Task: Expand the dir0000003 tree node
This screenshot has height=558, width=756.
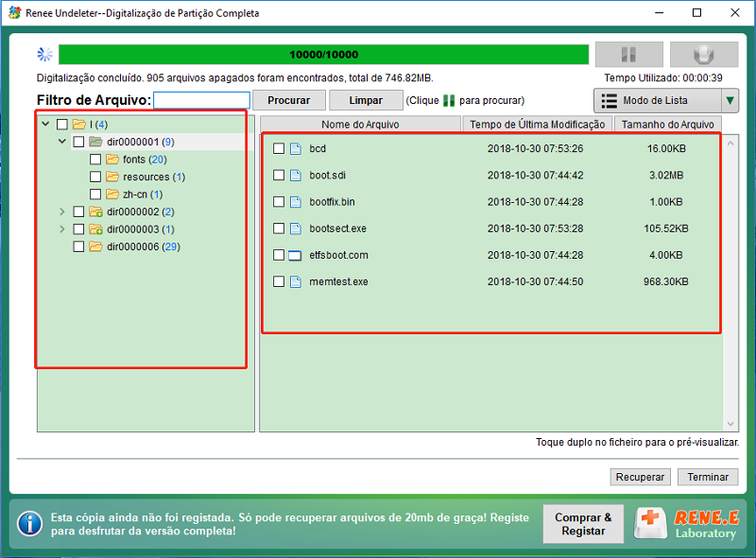Action: pyautogui.click(x=62, y=228)
